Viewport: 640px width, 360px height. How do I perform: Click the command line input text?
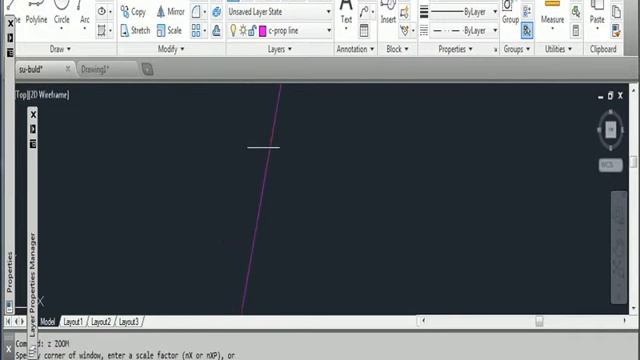click(125, 355)
